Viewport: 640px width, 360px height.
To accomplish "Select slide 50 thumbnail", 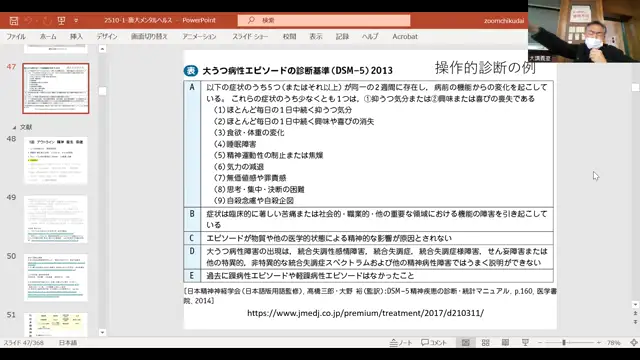I will (x=56, y=278).
